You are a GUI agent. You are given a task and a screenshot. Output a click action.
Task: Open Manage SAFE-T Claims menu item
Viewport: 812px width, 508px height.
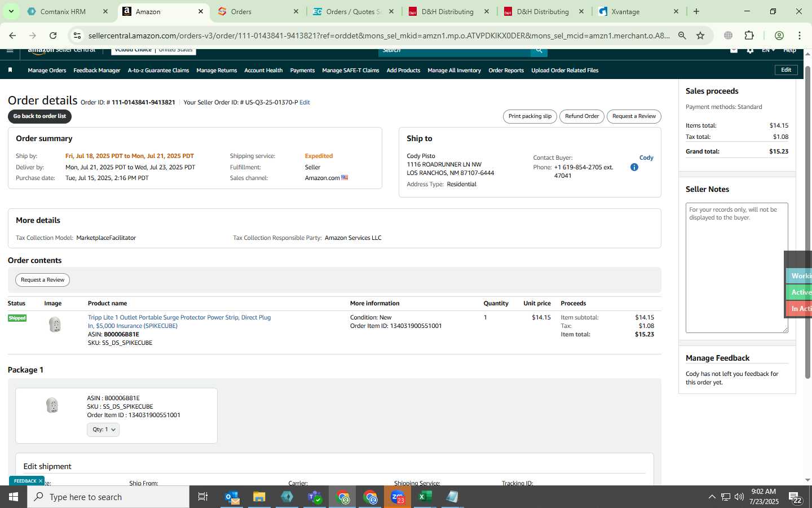click(351, 71)
